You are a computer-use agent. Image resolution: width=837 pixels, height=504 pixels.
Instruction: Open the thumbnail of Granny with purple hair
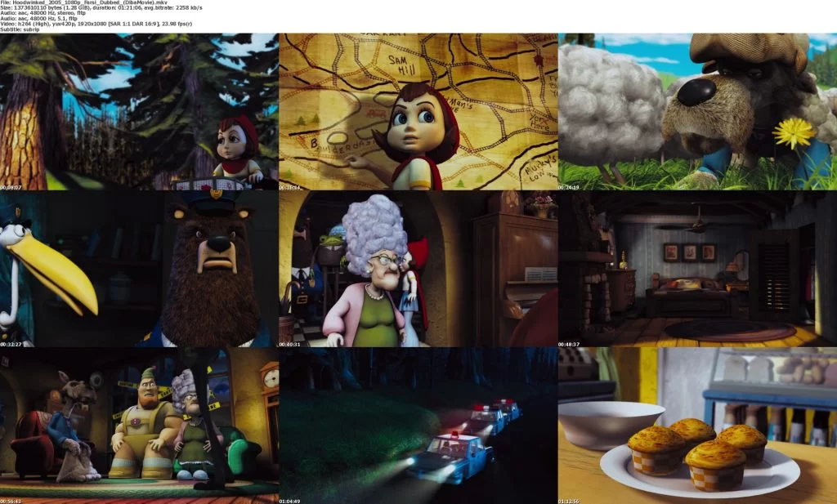point(418,269)
